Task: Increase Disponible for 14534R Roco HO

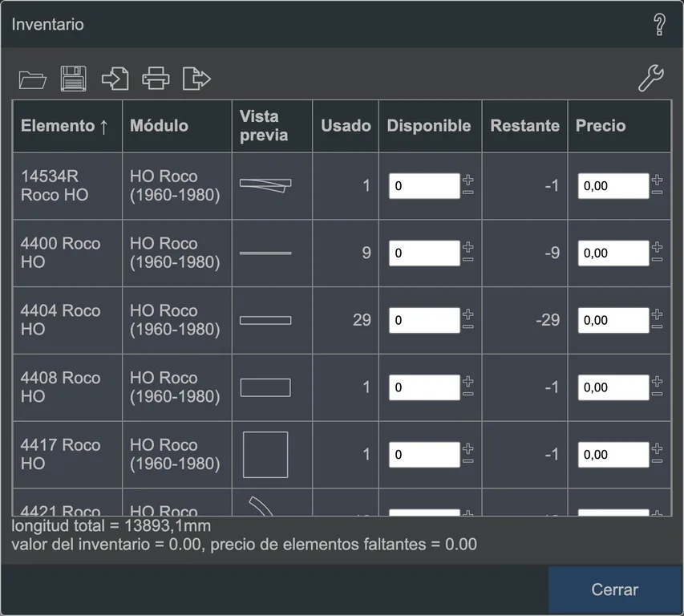Action: click(x=468, y=180)
